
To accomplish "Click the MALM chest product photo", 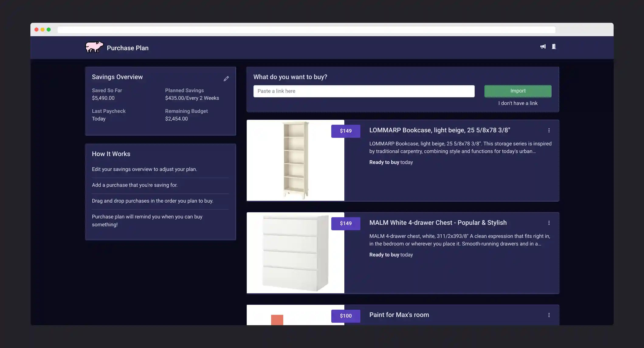I will (x=295, y=253).
